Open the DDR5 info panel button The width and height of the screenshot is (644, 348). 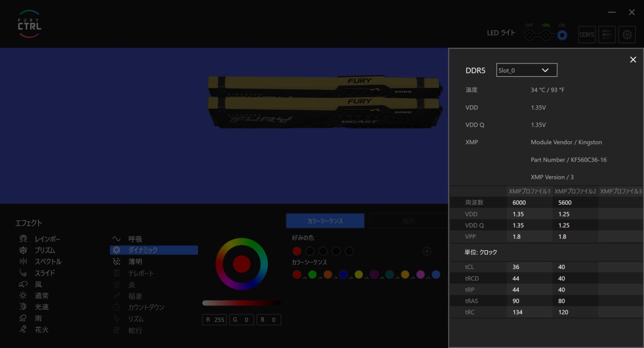[587, 34]
